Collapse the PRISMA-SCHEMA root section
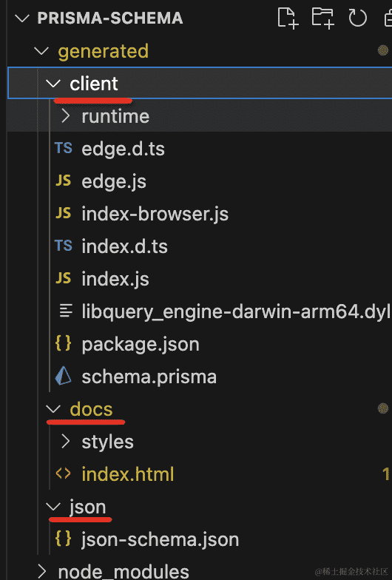 pos(22,18)
